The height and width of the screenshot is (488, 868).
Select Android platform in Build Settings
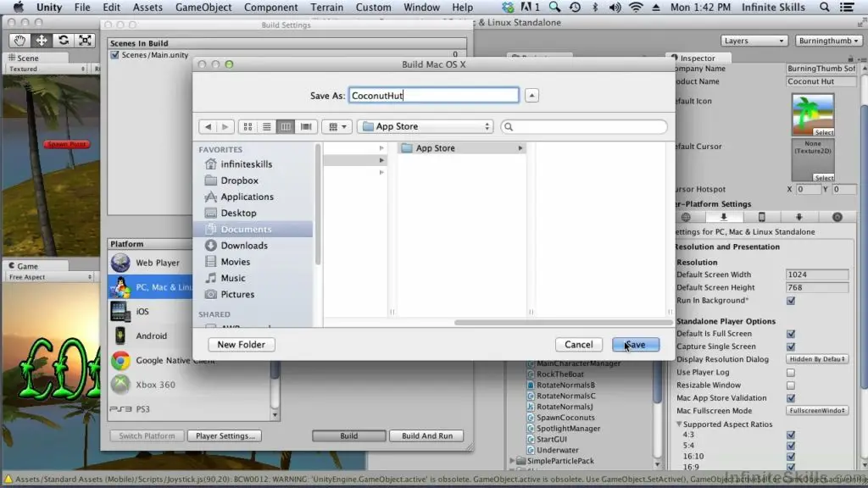(150, 335)
